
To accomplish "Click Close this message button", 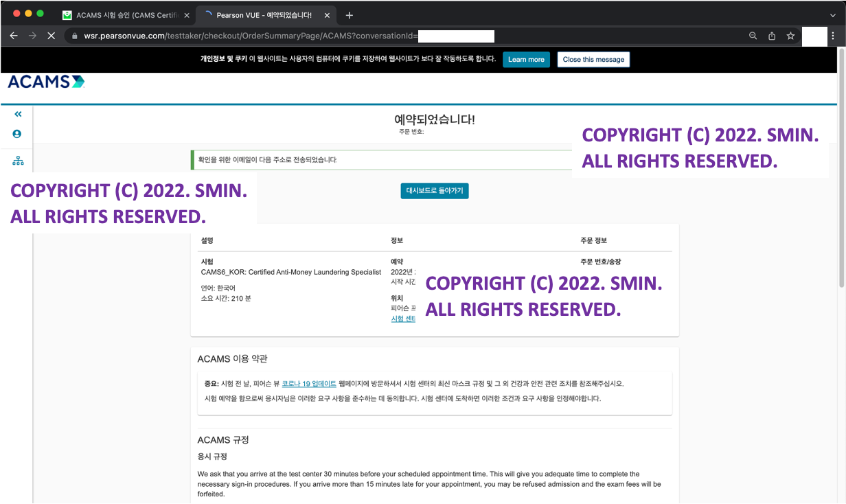I will point(593,60).
